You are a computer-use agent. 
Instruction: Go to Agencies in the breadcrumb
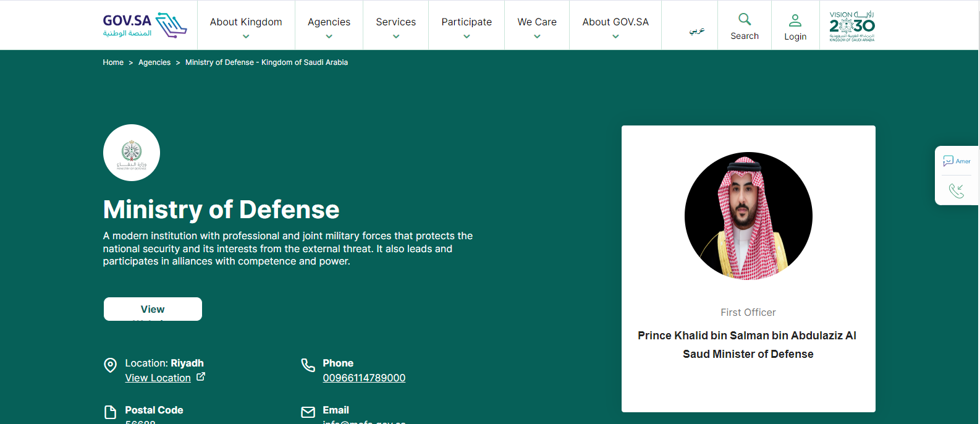[x=154, y=62]
